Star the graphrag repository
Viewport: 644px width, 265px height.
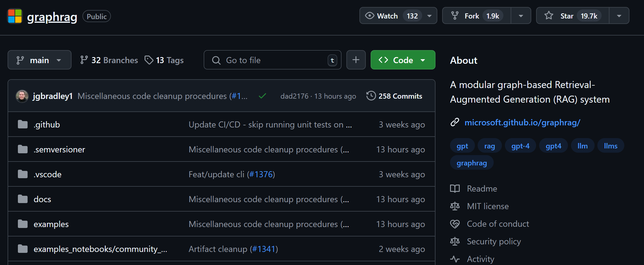pos(573,16)
